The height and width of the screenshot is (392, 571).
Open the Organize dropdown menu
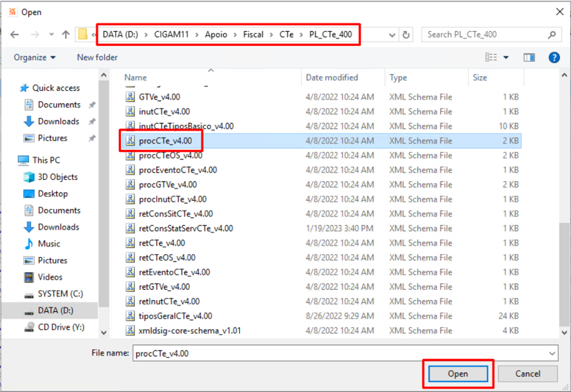[x=35, y=58]
